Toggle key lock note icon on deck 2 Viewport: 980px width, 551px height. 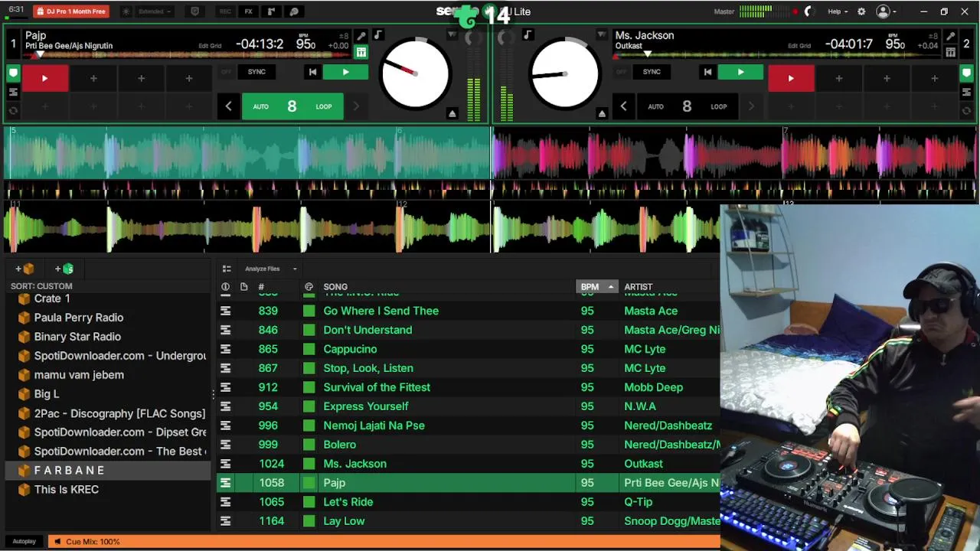[528, 35]
